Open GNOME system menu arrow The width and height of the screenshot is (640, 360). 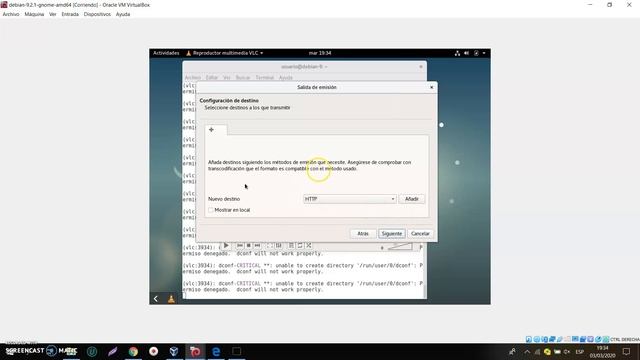(484, 53)
